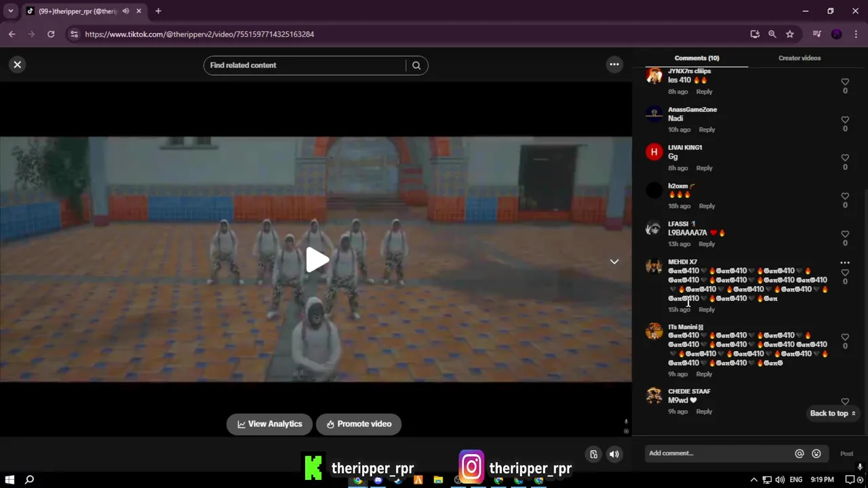The width and height of the screenshot is (868, 488).
Task: Open the ITs Manini username link
Action: 686,327
